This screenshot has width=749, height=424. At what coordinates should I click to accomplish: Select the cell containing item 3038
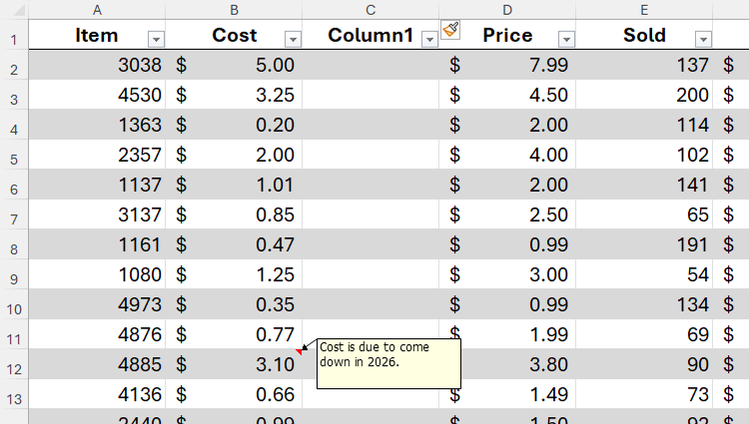tap(97, 66)
